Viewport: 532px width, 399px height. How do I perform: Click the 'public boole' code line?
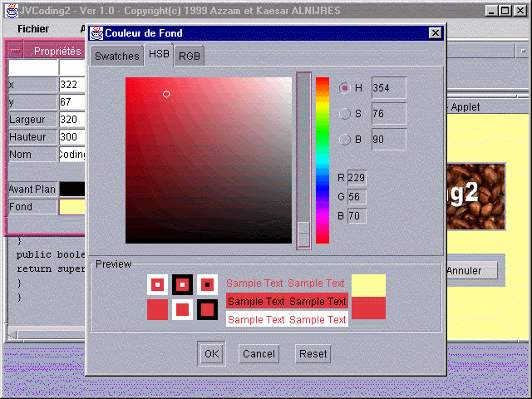[x=51, y=255]
